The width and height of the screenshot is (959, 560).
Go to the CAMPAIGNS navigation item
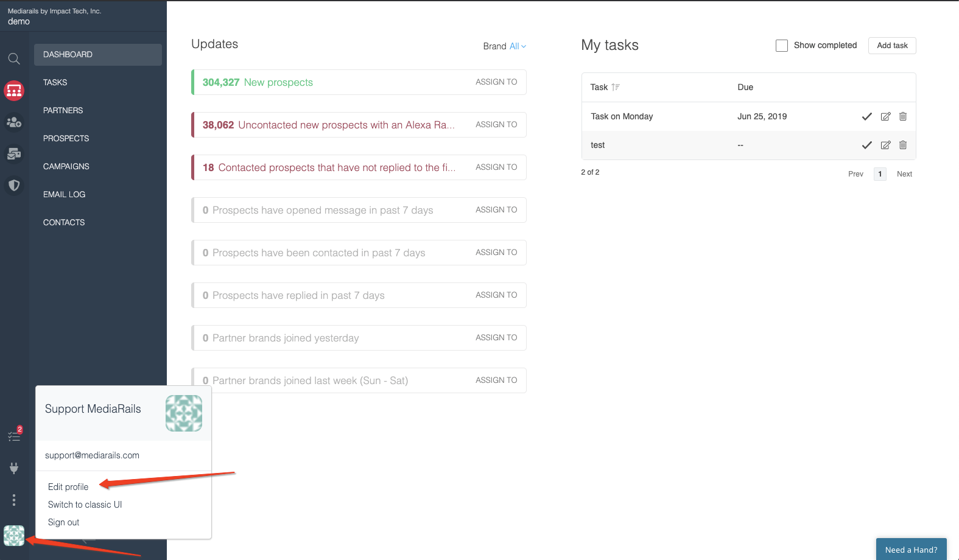(x=66, y=166)
